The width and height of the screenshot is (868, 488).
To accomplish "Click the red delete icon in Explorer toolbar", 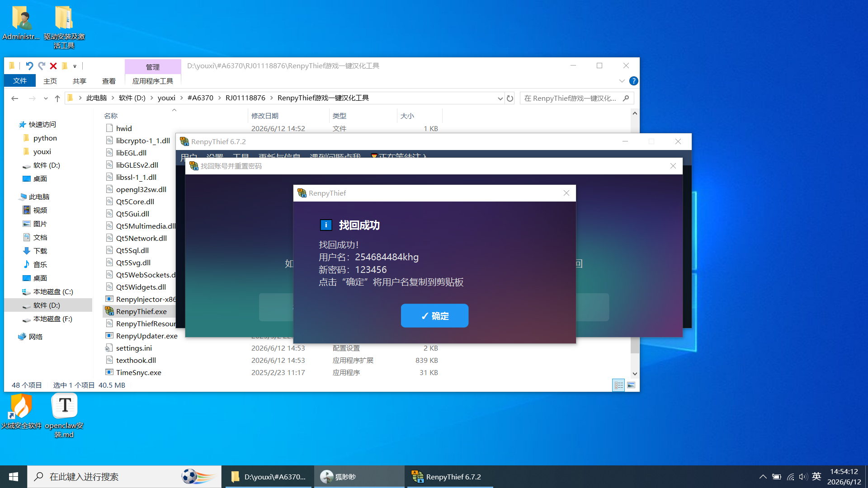I will click(x=53, y=66).
